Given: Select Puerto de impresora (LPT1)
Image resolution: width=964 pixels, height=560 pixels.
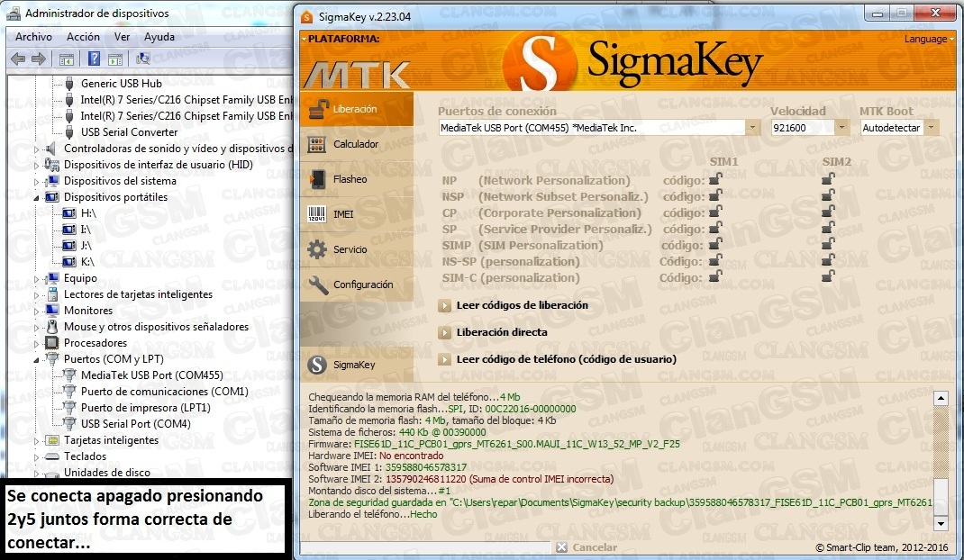Looking at the screenshot, I should pyautogui.click(x=146, y=408).
